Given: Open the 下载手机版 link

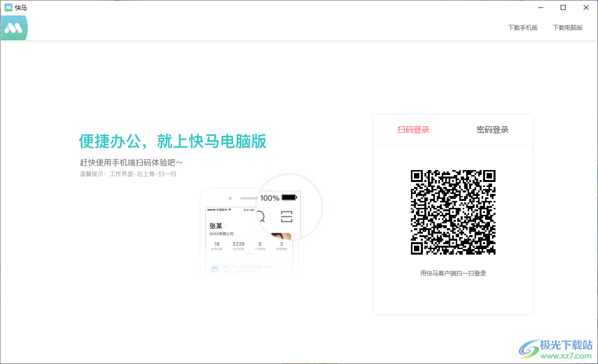Looking at the screenshot, I should (523, 28).
